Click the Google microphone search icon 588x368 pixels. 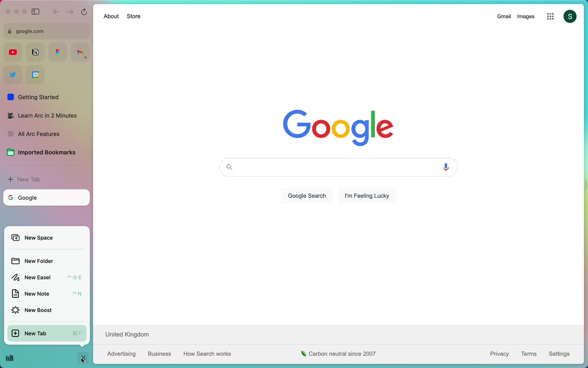click(x=446, y=167)
